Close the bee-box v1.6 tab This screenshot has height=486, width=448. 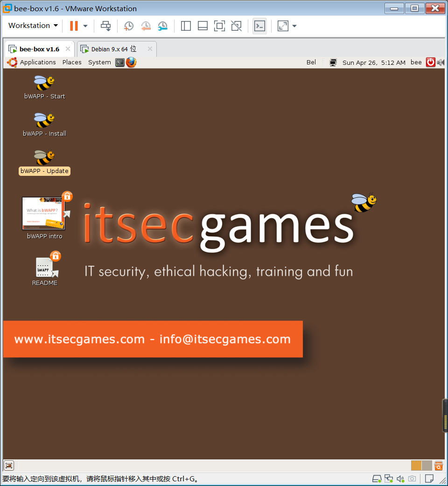(x=68, y=49)
